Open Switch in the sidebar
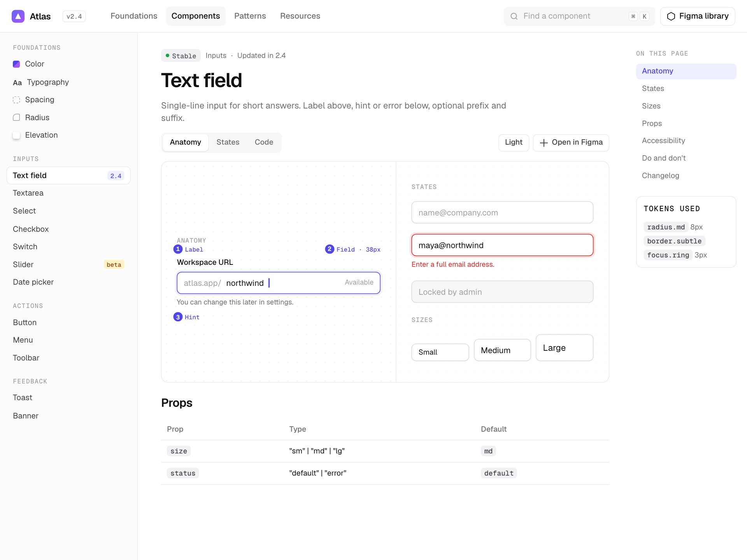Screen dimensions: 747x560 68,247
